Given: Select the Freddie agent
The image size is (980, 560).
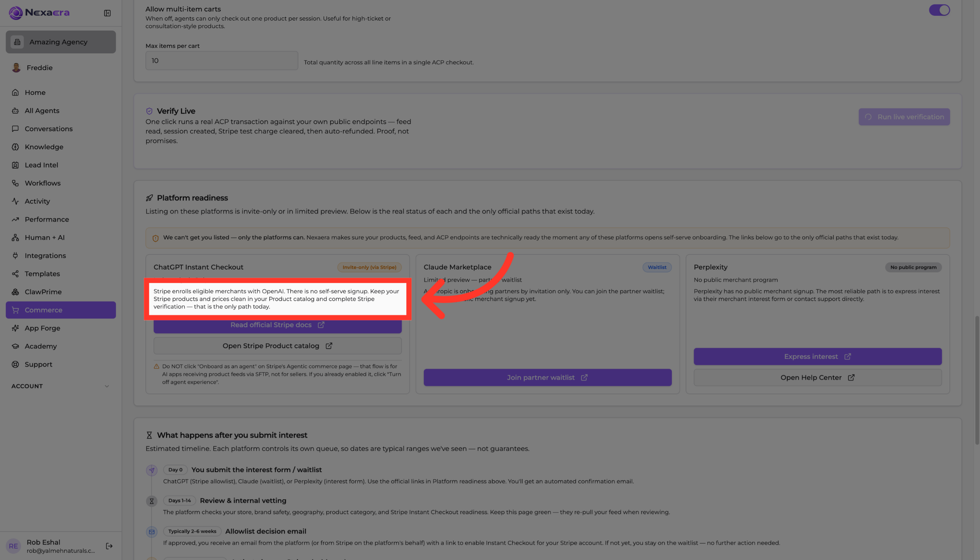Looking at the screenshot, I should click(x=61, y=68).
